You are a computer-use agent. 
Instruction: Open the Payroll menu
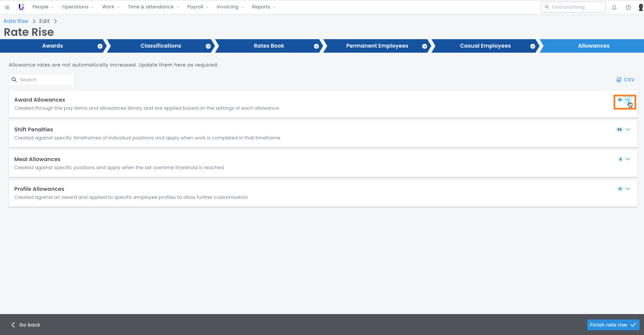tap(197, 7)
